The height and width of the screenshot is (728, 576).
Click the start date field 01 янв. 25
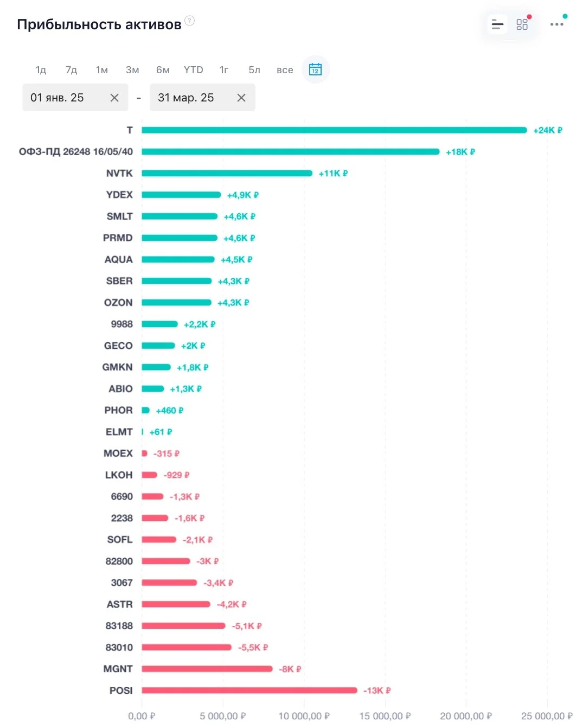[75, 98]
